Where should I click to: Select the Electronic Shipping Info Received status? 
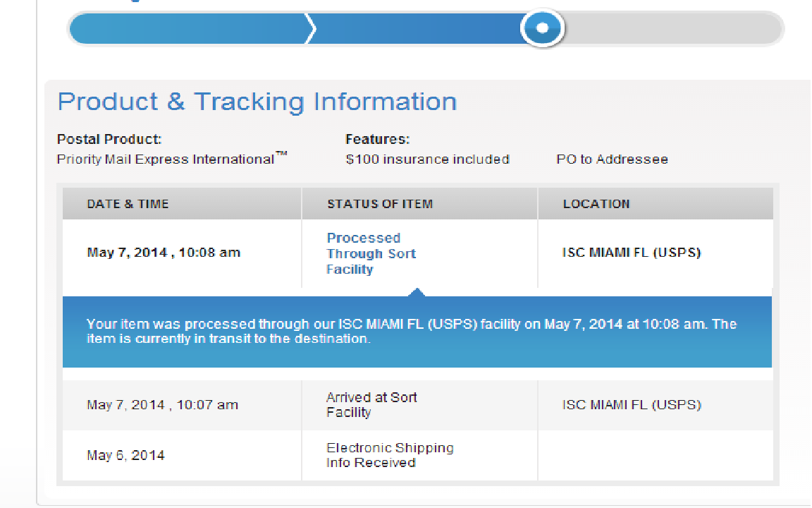click(390, 455)
